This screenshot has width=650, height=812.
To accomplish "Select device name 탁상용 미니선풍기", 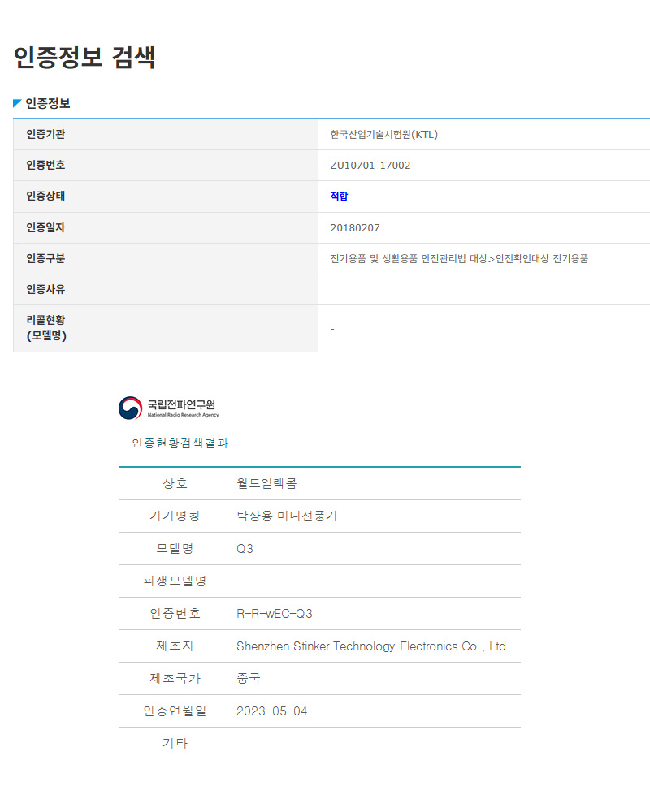I will [287, 516].
